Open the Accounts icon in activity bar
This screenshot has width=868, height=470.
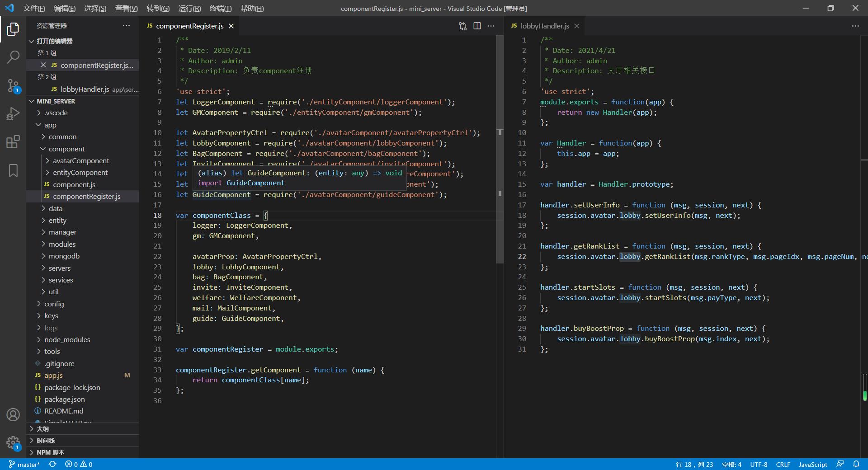[x=13, y=414]
